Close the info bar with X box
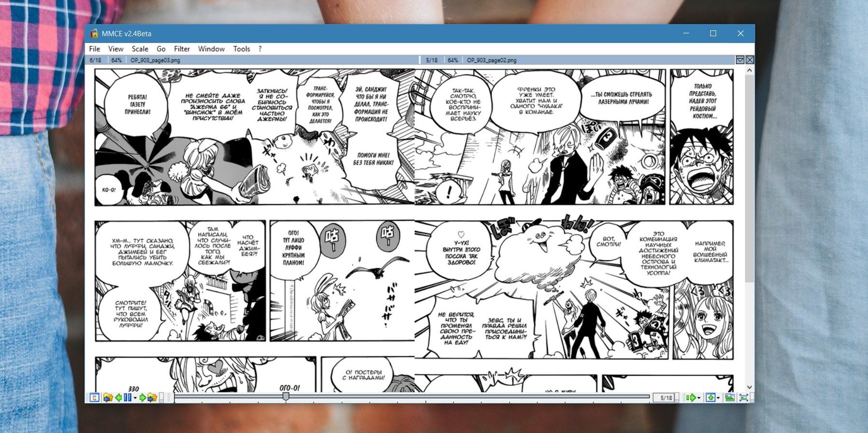The image size is (868, 433). point(750,60)
